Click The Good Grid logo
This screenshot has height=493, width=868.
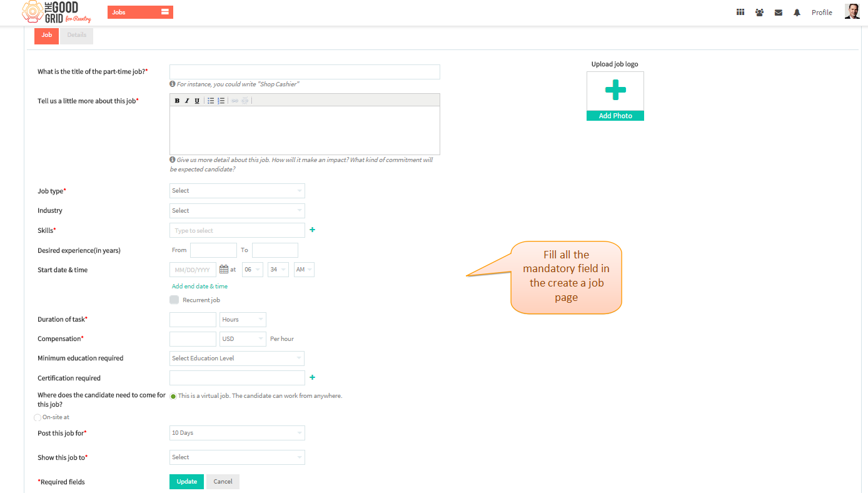pyautogui.click(x=57, y=13)
